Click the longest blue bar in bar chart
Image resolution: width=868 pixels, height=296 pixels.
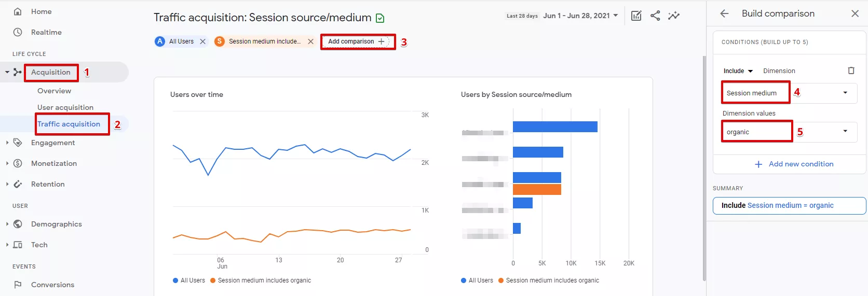(555, 126)
